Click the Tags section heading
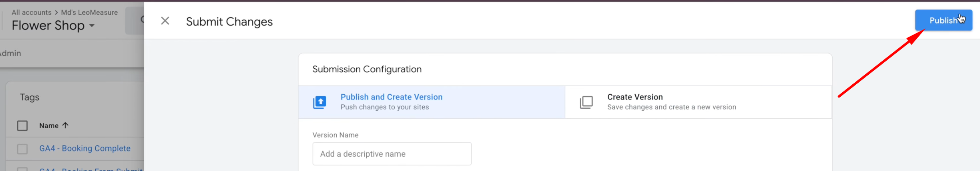The image size is (980, 171). [x=30, y=97]
